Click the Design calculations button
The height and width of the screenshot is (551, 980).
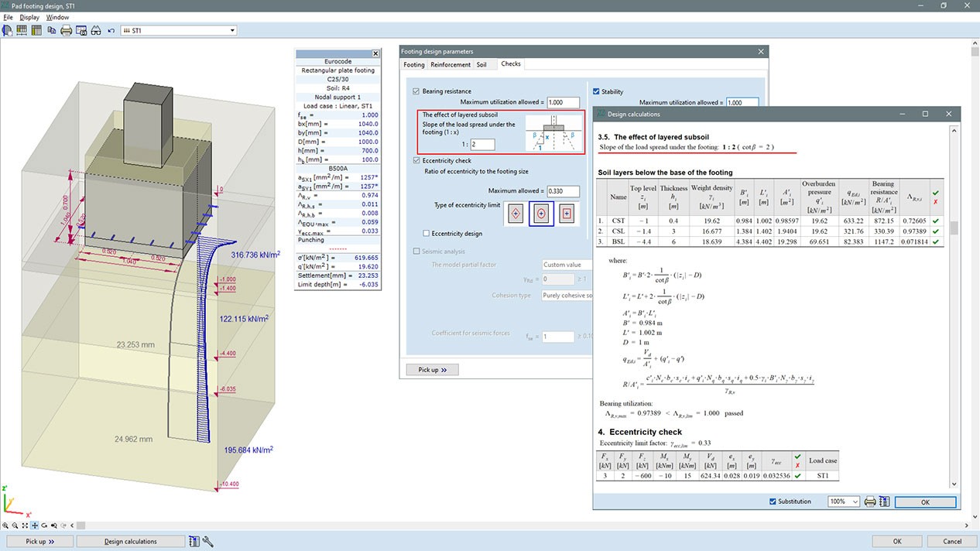coord(131,542)
